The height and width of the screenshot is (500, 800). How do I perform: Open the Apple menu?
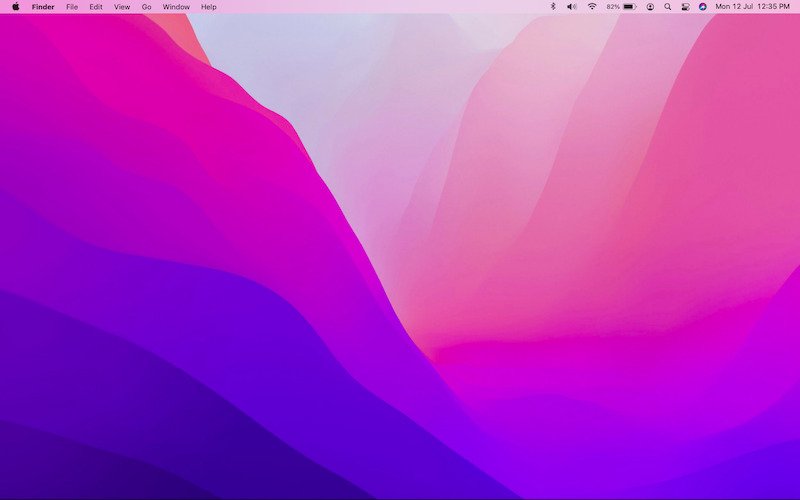pos(15,6)
